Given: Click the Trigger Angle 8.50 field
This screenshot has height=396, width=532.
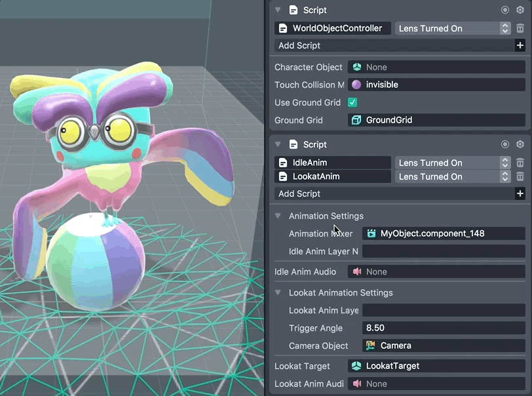Looking at the screenshot, I should pos(444,328).
